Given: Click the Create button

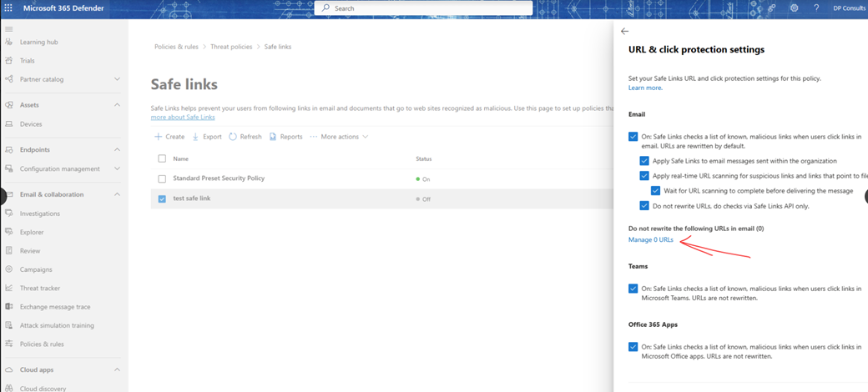Looking at the screenshot, I should pyautogui.click(x=169, y=137).
